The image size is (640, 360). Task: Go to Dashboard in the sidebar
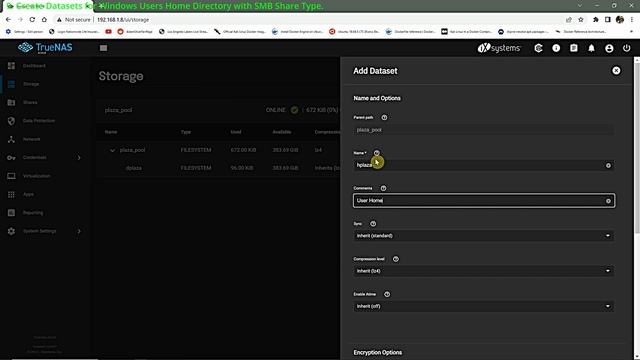[x=34, y=66]
